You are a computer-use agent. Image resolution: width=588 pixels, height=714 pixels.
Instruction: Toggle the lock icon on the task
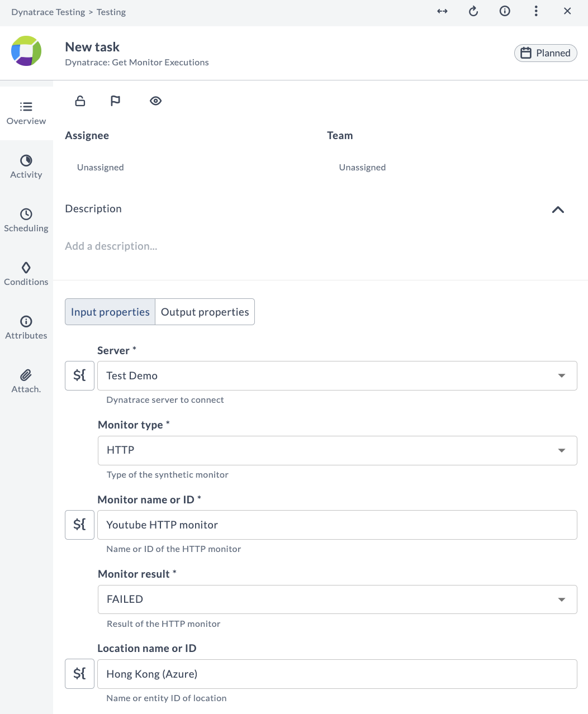pos(80,101)
